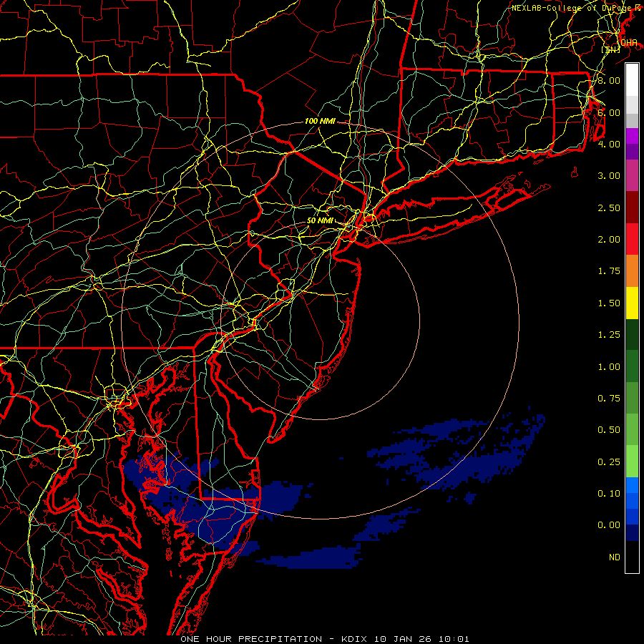Click the [IN] units label
This screenshot has height=644, width=644.
pos(611,49)
